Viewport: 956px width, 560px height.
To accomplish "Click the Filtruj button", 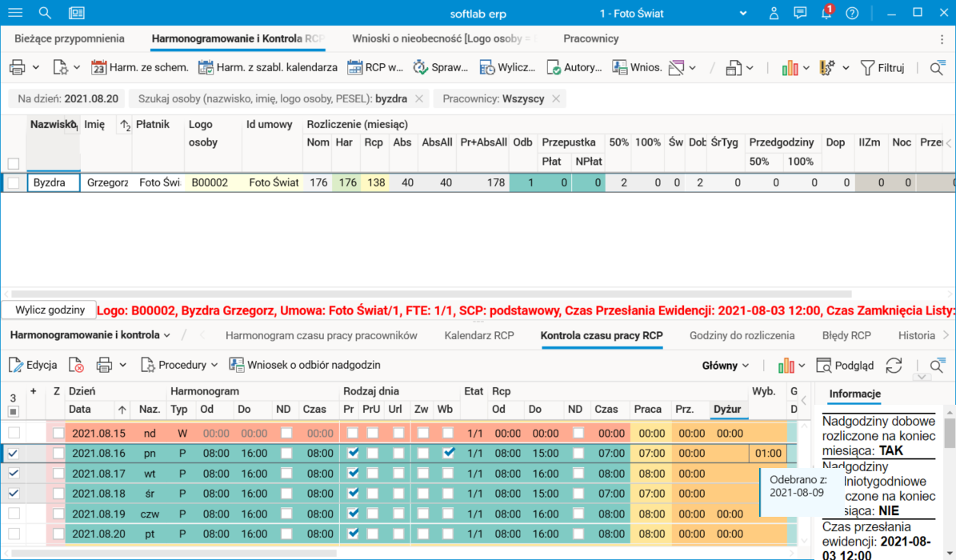I will [882, 68].
